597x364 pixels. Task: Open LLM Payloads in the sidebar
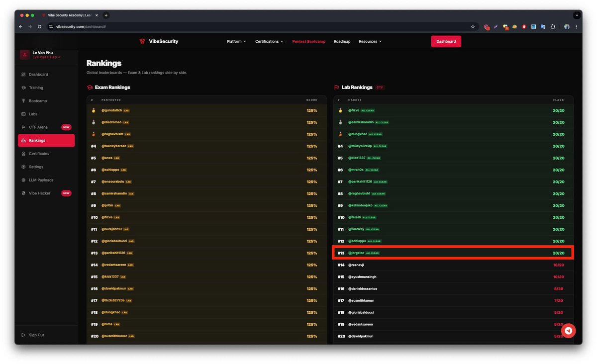pyautogui.click(x=46, y=180)
